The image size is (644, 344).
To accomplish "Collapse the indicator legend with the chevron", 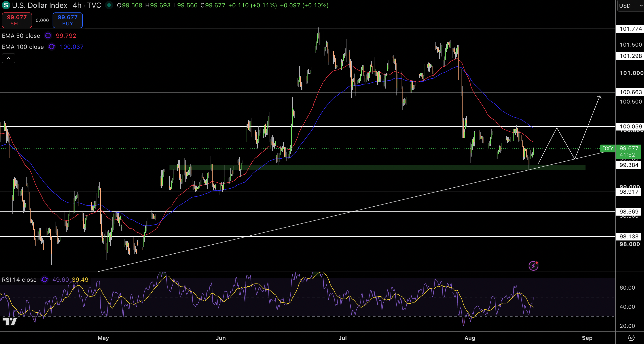I will (9, 59).
